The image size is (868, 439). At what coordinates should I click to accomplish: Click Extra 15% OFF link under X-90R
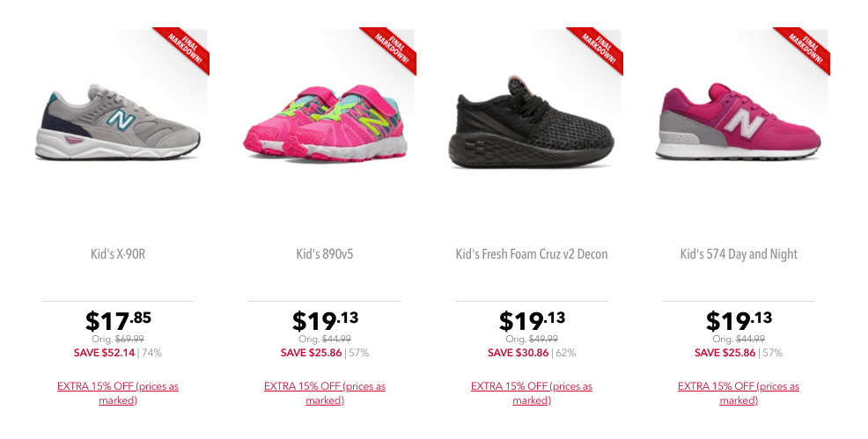click(118, 392)
